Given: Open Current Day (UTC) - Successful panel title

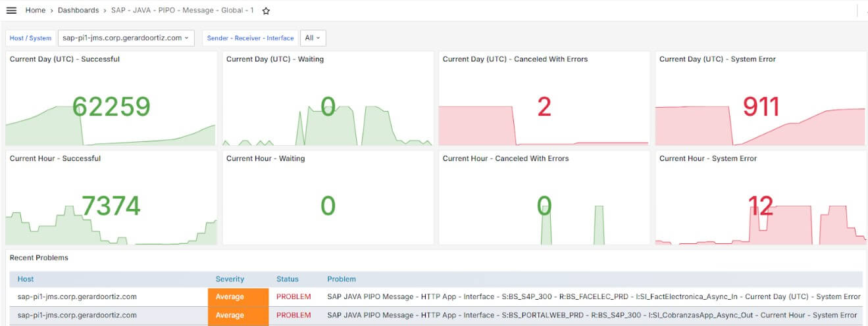Looking at the screenshot, I should [64, 59].
